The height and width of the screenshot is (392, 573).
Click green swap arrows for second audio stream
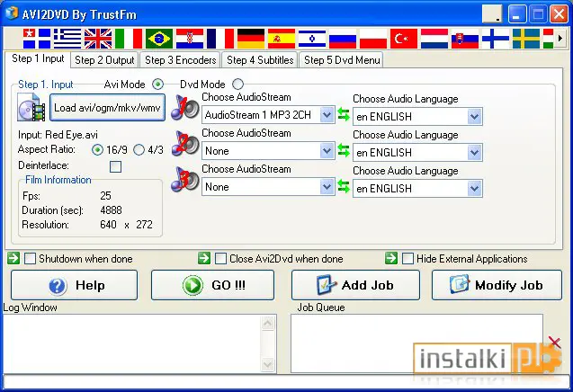coord(343,150)
